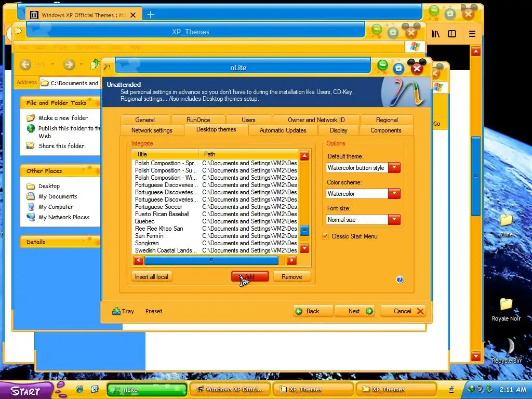Click theme list scroll right arrow
532x399 pixels.
[x=291, y=260]
